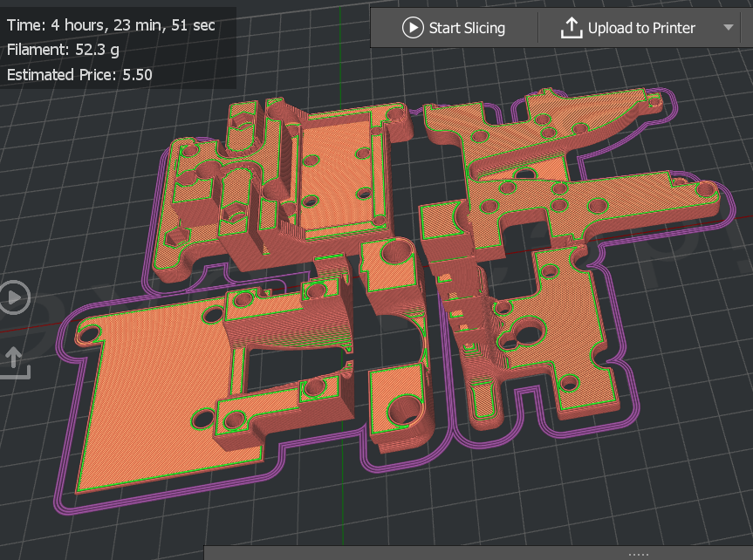Screen dimensions: 753x560
Task: Click the play icon inside Start Slicing
Action: coord(413,28)
